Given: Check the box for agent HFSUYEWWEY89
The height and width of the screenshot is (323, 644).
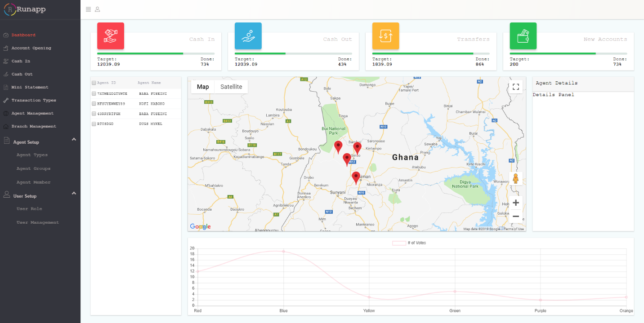Looking at the screenshot, I should click(94, 104).
